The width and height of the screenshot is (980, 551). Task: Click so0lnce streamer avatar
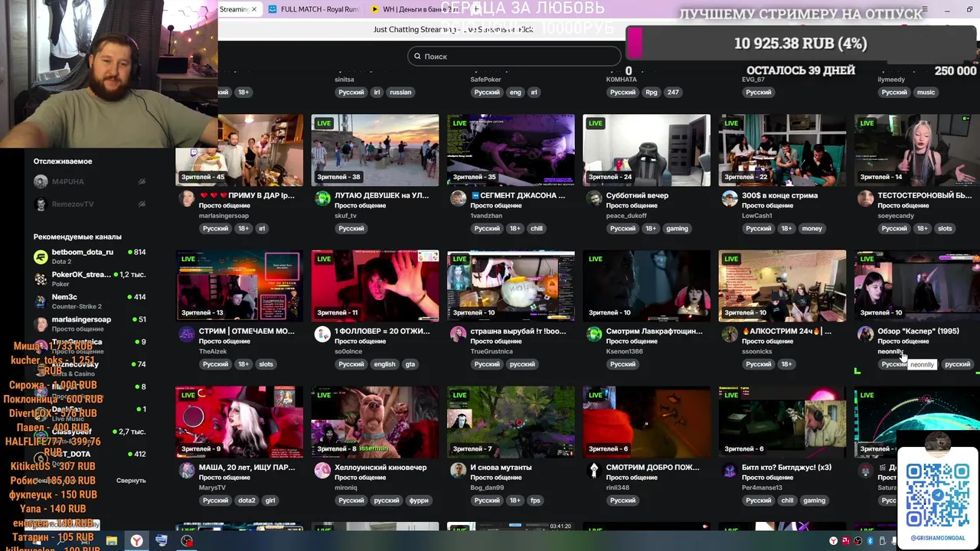pyautogui.click(x=322, y=334)
